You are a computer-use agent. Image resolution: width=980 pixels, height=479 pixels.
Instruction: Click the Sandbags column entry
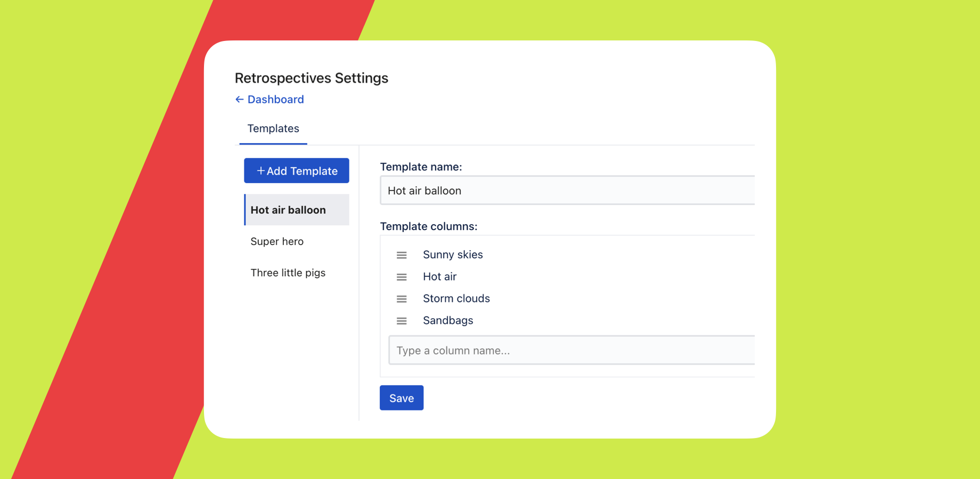coord(448,320)
